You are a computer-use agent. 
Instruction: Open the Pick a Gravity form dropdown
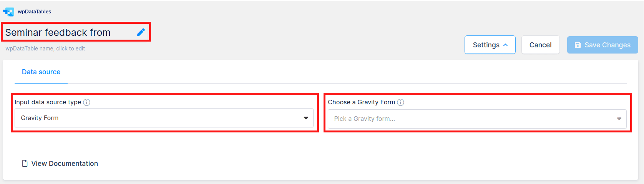point(476,119)
